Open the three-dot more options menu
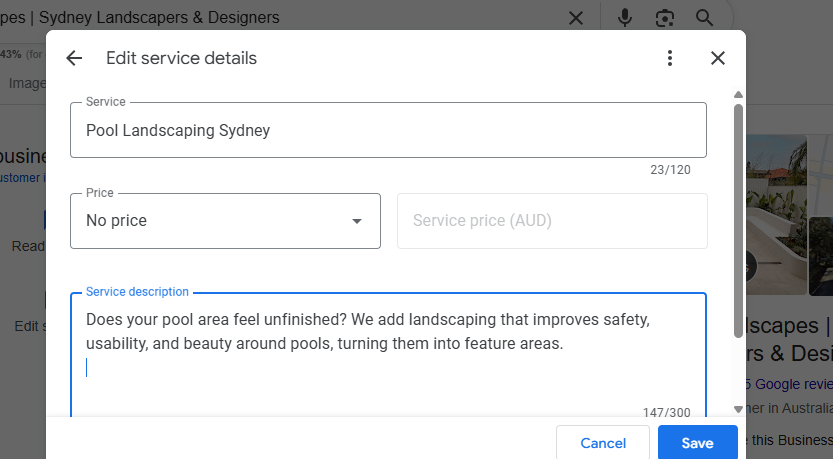 (670, 58)
